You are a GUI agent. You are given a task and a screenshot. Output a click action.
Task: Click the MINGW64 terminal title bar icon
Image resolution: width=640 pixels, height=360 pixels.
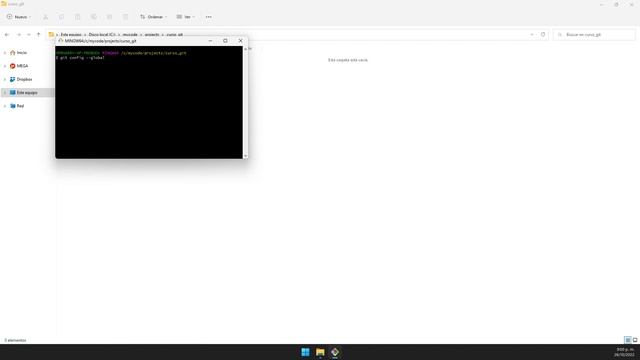60,41
